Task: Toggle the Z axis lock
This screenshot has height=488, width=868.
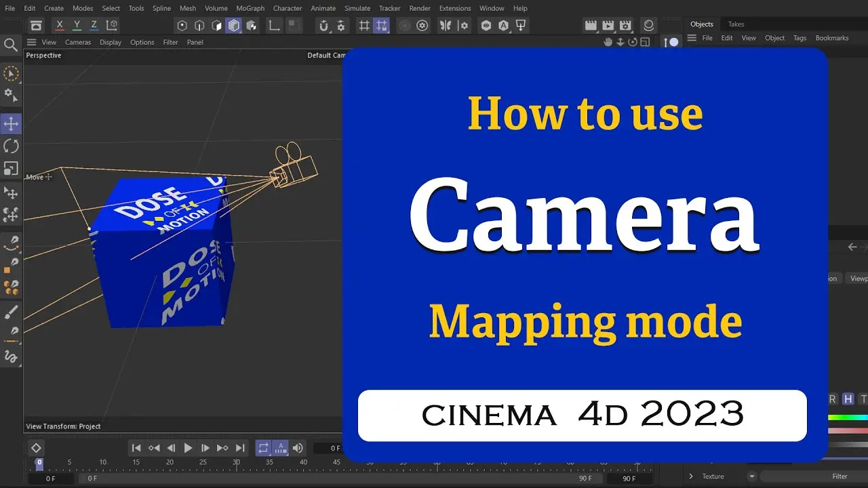Action: pos(94,25)
